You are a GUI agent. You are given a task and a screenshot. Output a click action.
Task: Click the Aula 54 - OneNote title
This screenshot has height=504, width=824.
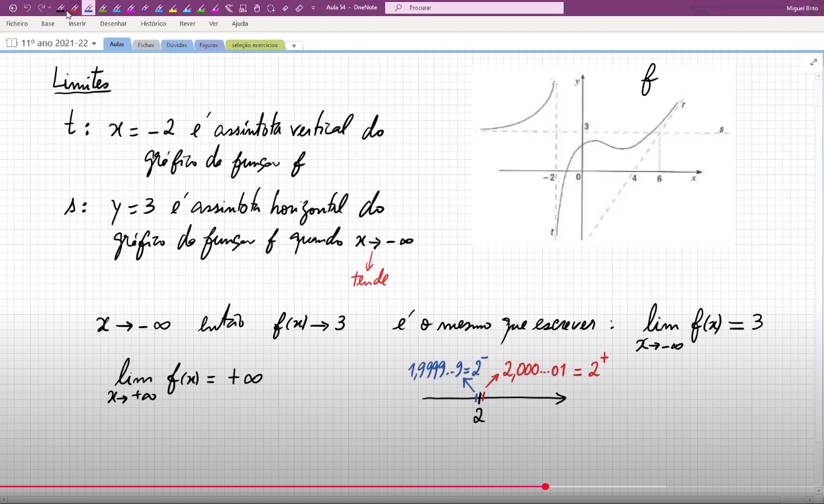coord(352,8)
